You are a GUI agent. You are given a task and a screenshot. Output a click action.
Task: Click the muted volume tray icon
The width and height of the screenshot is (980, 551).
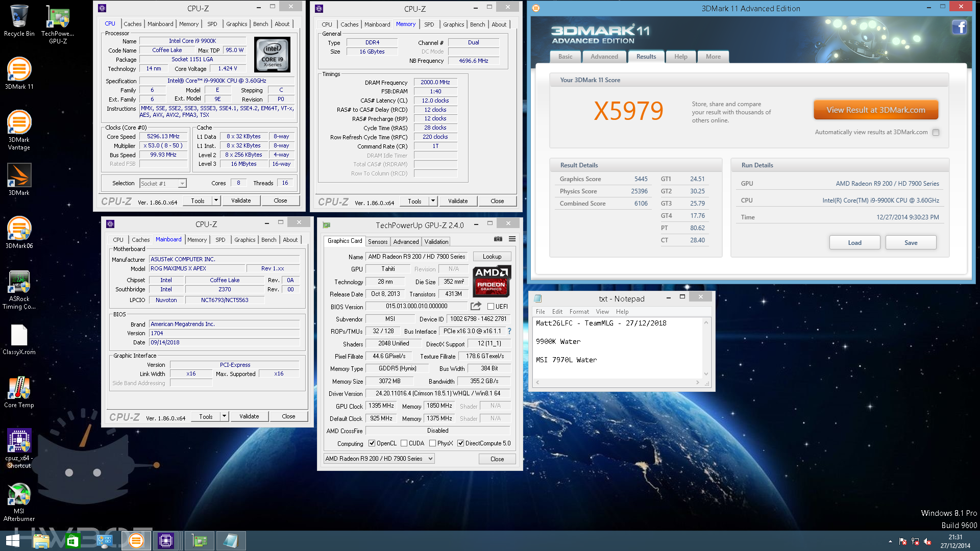[927, 541]
